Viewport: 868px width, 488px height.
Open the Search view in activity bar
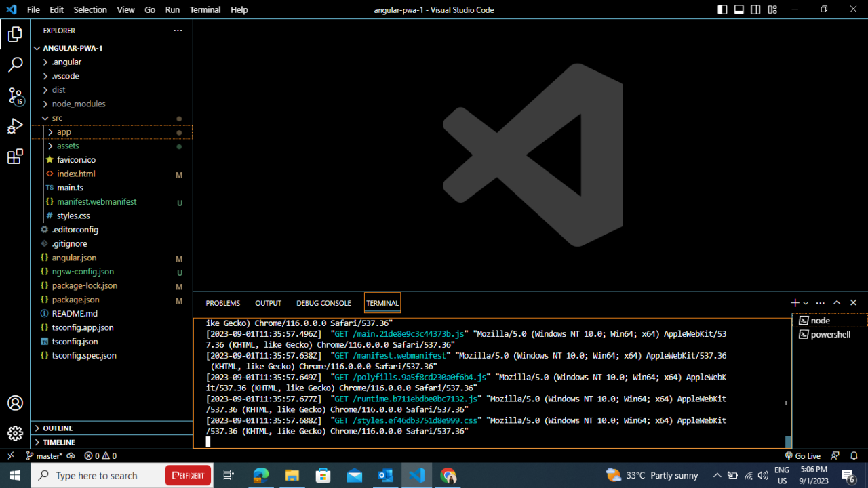pyautogui.click(x=15, y=65)
